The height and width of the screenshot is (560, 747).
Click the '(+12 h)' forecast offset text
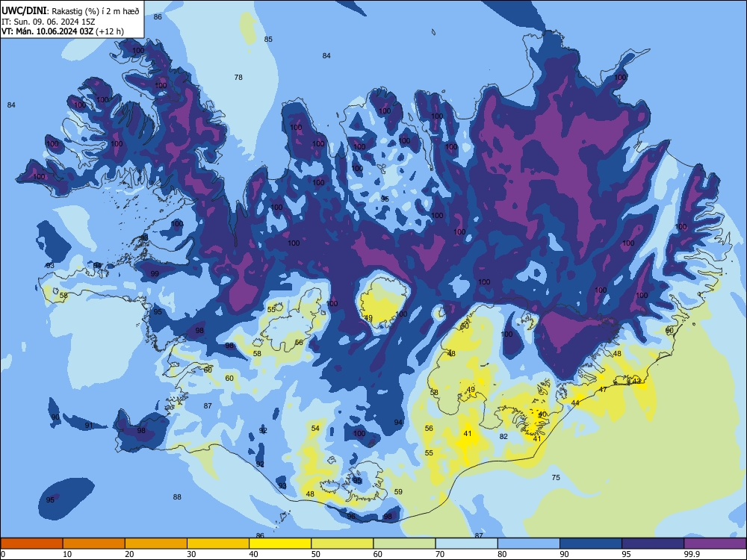[110, 31]
